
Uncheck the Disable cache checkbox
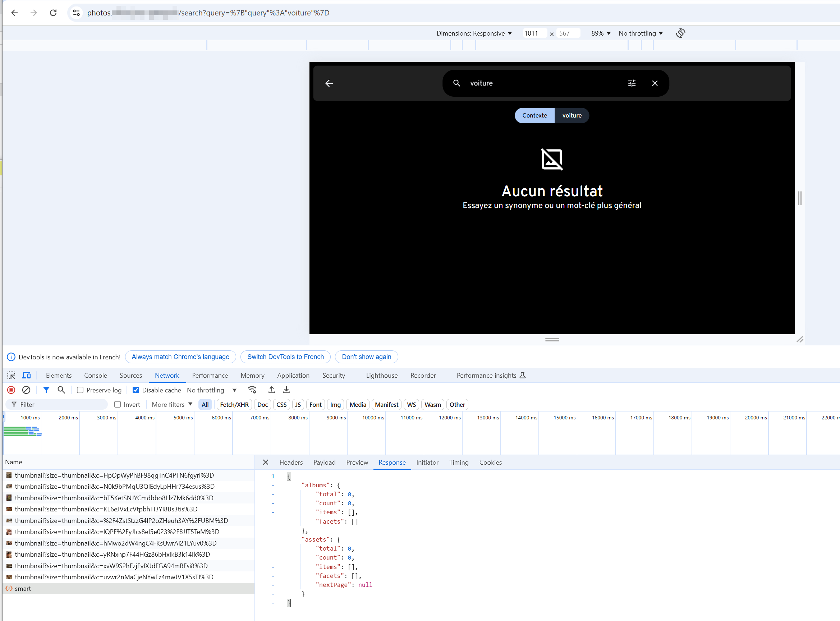pos(136,390)
